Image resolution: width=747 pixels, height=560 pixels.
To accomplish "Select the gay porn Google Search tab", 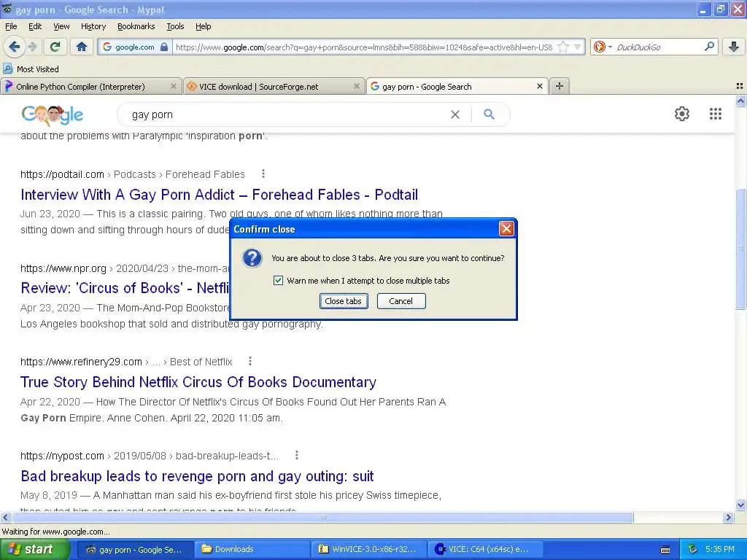I will point(427,87).
